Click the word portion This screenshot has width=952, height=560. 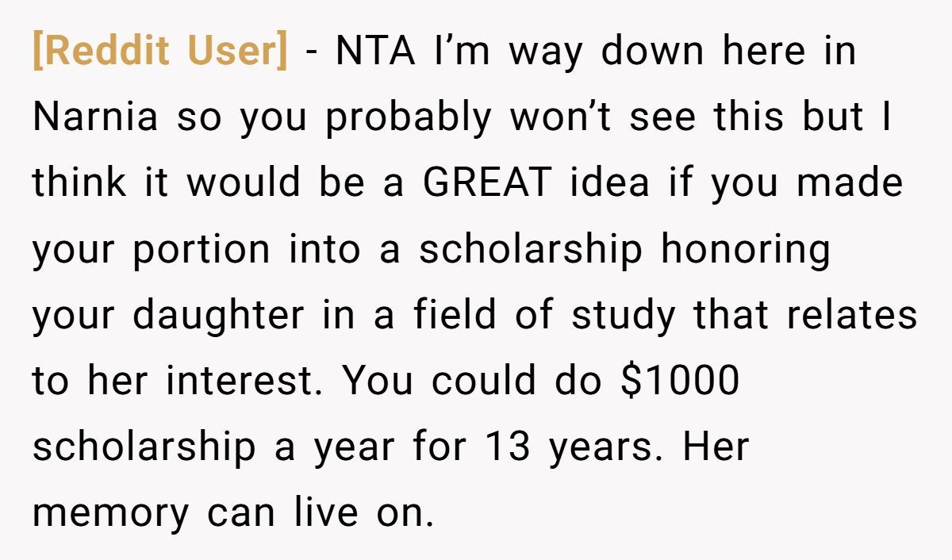coord(202,249)
